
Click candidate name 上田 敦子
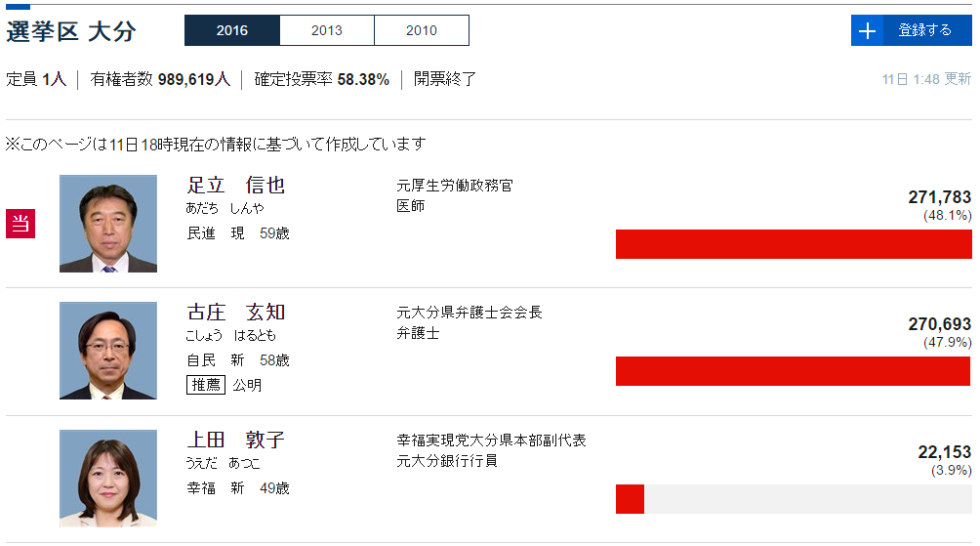pos(235,440)
